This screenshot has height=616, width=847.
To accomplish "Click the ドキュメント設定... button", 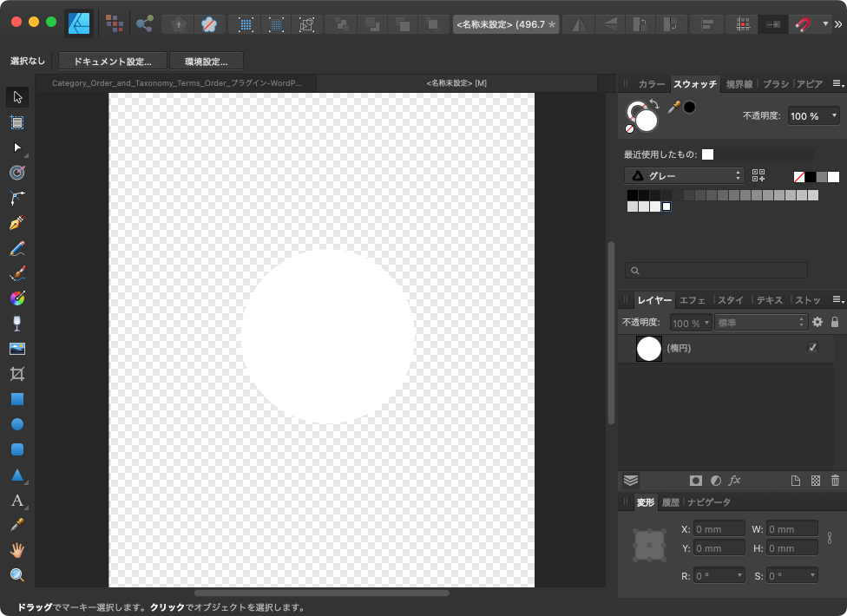I will (112, 62).
